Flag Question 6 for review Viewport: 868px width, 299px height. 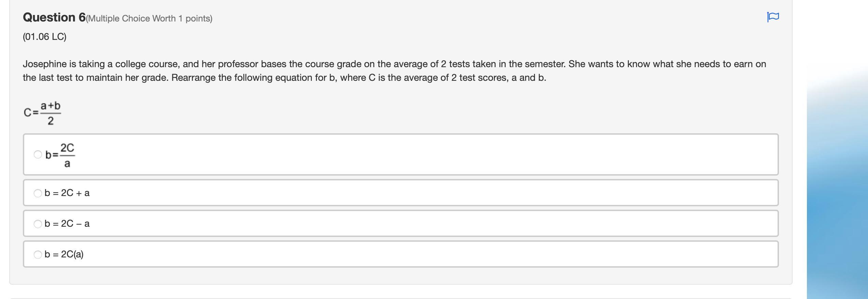pos(773,17)
